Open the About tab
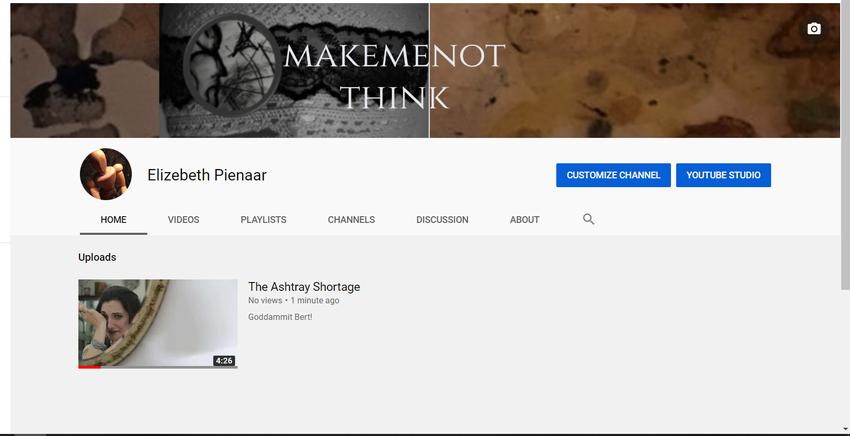The width and height of the screenshot is (850, 436). (x=524, y=220)
